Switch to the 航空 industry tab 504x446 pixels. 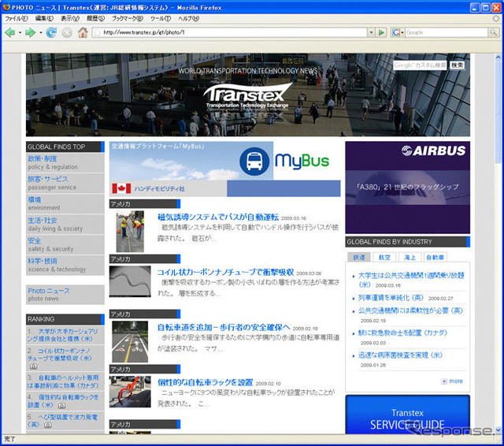click(x=384, y=257)
